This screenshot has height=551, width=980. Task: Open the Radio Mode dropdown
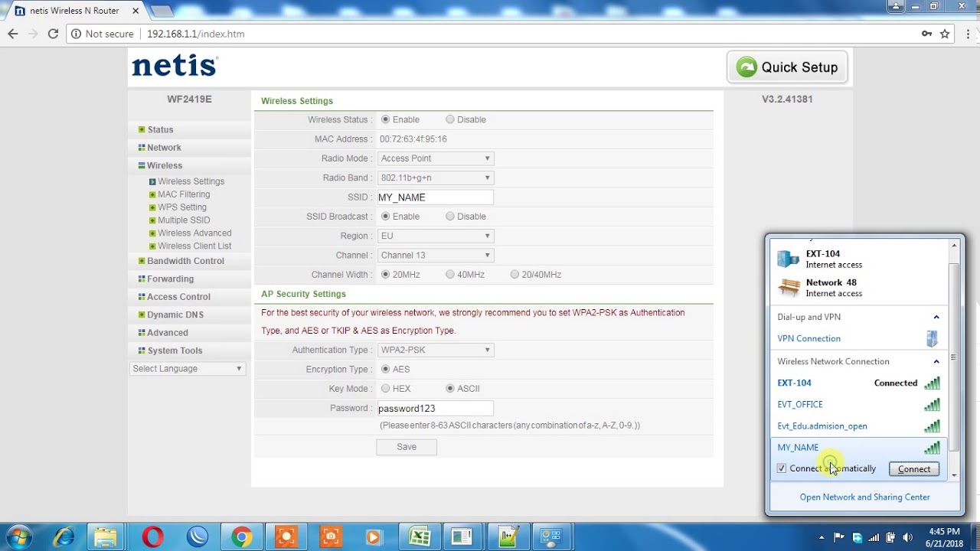(436, 158)
